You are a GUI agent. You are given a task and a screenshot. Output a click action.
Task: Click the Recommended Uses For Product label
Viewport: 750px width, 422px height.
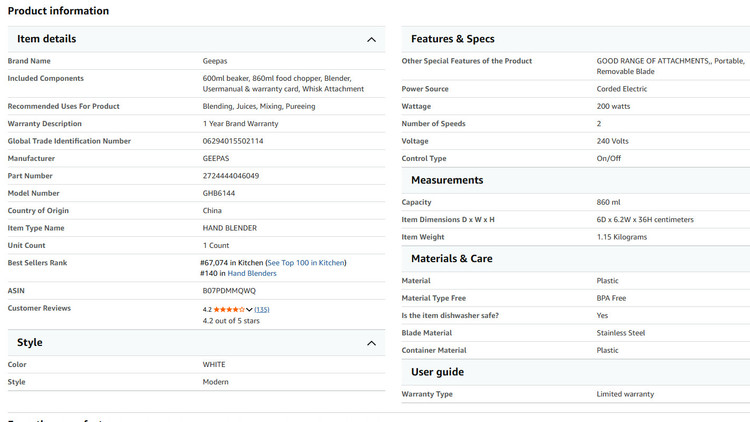tap(63, 106)
